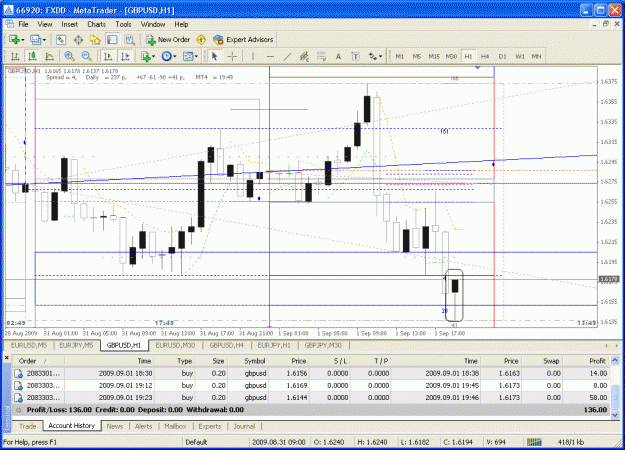Toggle the Data Window crosshair-target icon
Screen dimensions: 625x450
[78, 39]
